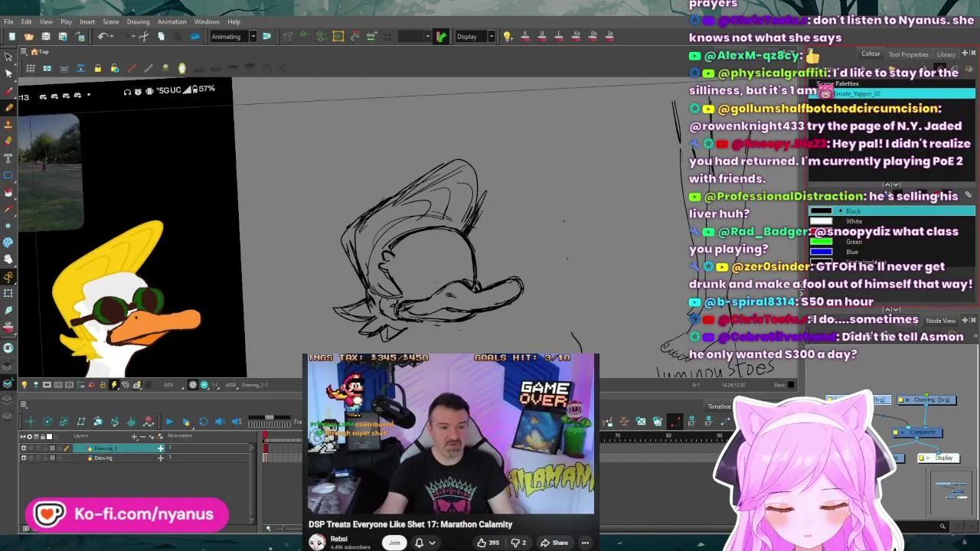Image resolution: width=980 pixels, height=551 pixels.
Task: Open the Camera view hamburger menu beside Top
Action: pos(24,52)
